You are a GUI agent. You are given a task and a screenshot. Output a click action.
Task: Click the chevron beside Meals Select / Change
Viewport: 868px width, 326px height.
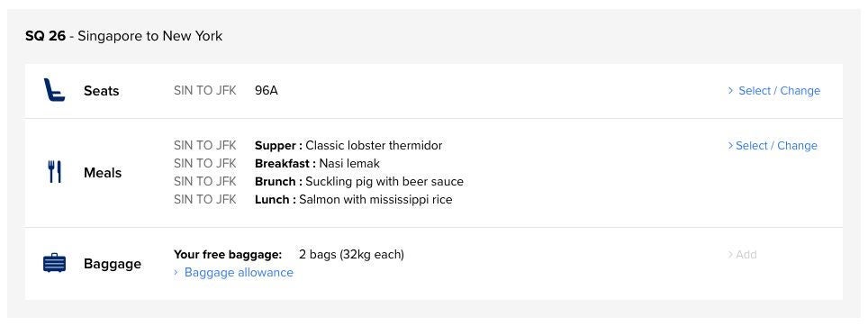(731, 146)
